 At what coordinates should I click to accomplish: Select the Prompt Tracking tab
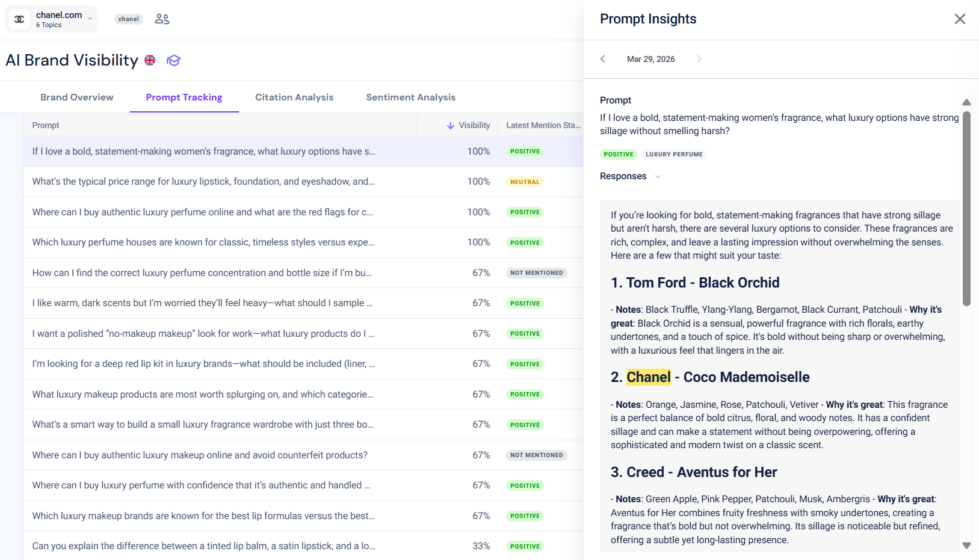click(184, 97)
